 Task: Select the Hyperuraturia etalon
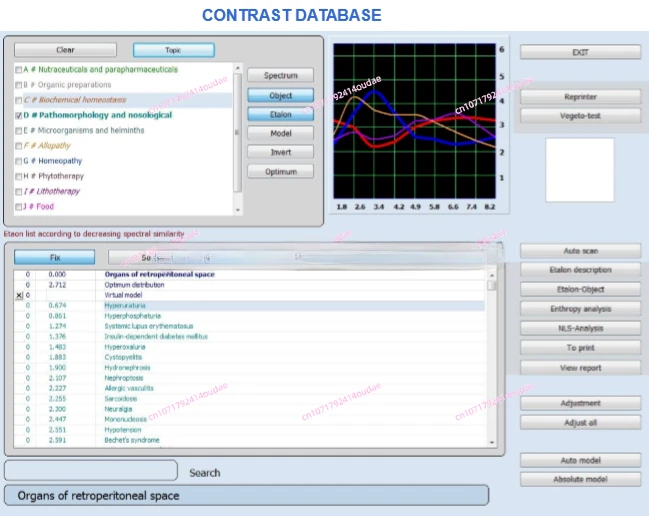pyautogui.click(x=250, y=305)
